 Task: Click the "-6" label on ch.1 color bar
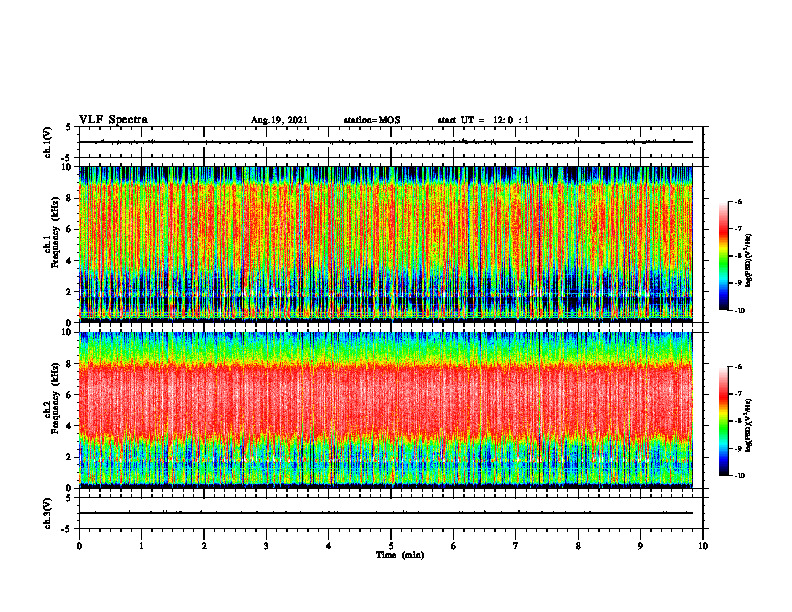pyautogui.click(x=738, y=202)
